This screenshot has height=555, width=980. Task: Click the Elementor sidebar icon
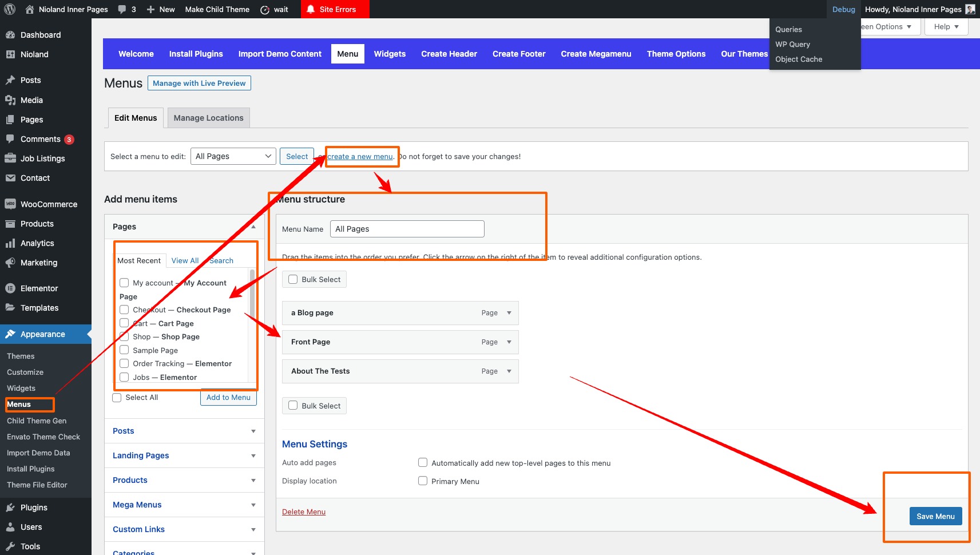pos(10,288)
